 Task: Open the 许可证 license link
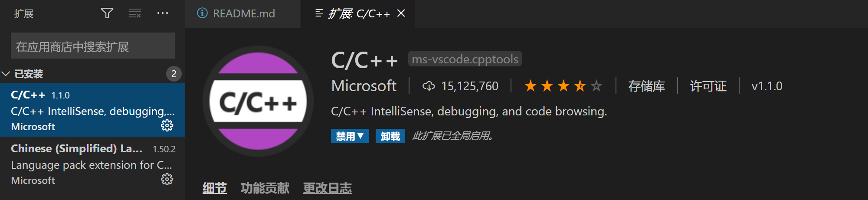[708, 86]
